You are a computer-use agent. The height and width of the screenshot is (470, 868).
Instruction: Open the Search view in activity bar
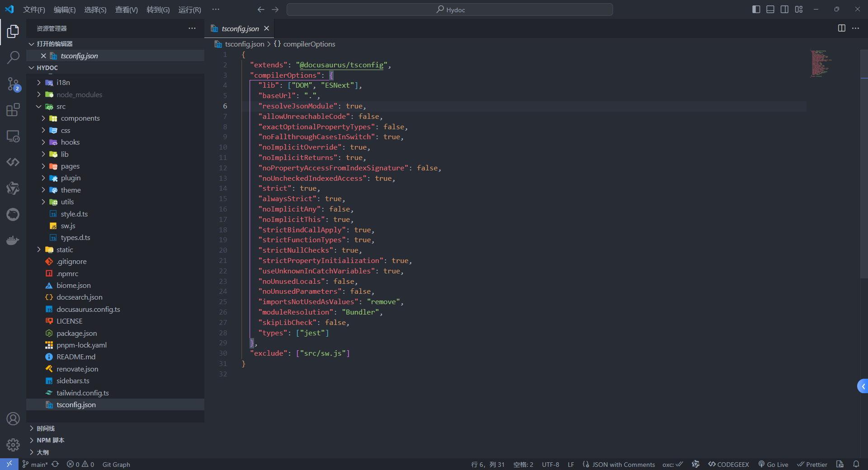tap(13, 57)
